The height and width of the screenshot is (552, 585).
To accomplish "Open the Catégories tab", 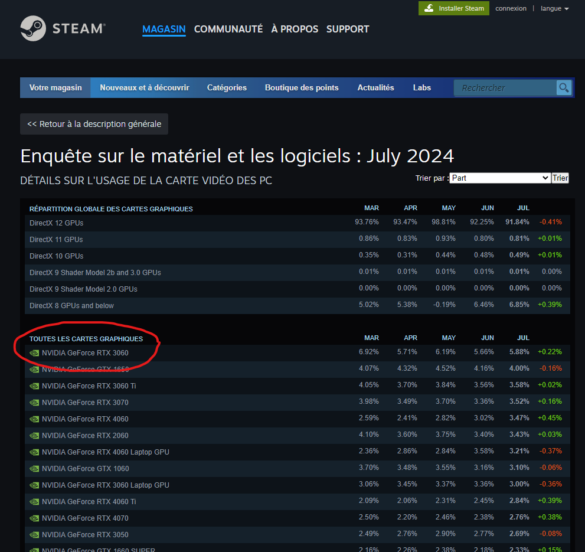I will click(227, 88).
